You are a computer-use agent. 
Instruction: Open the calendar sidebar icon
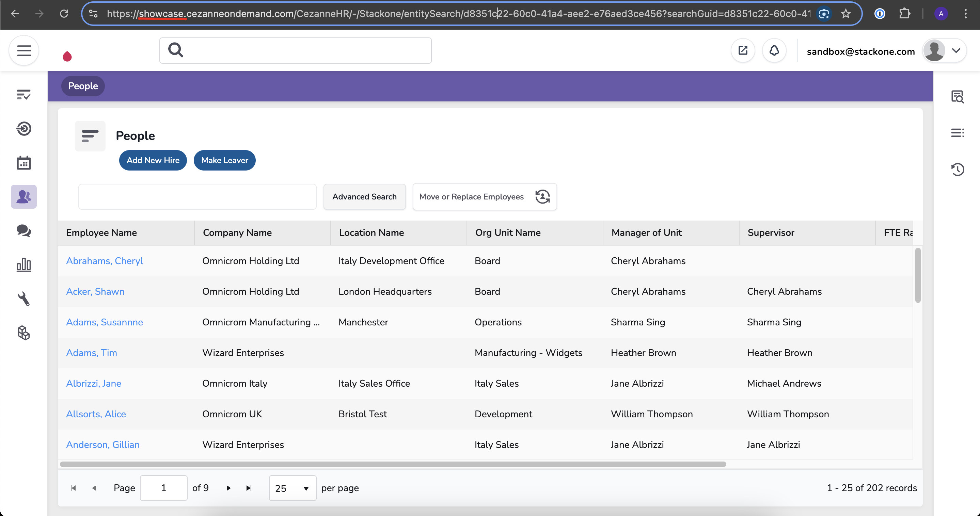[x=23, y=163]
